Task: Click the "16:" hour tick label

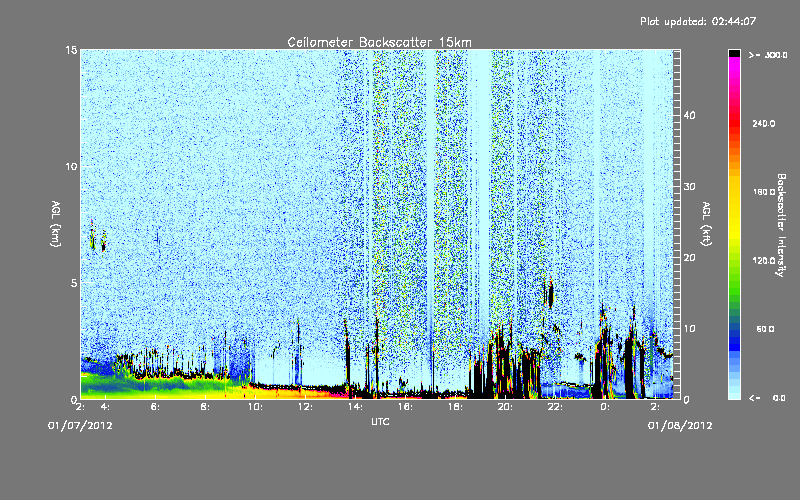Action: [405, 407]
